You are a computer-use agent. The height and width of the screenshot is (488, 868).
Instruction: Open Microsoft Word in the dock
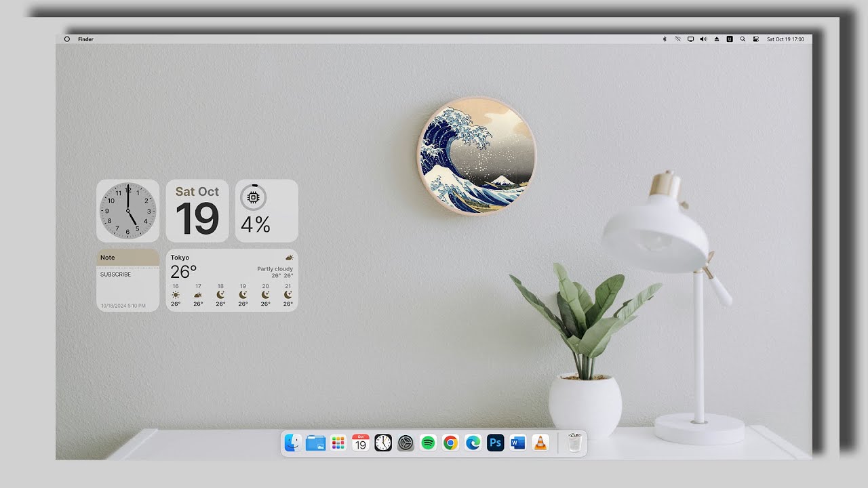pos(518,443)
